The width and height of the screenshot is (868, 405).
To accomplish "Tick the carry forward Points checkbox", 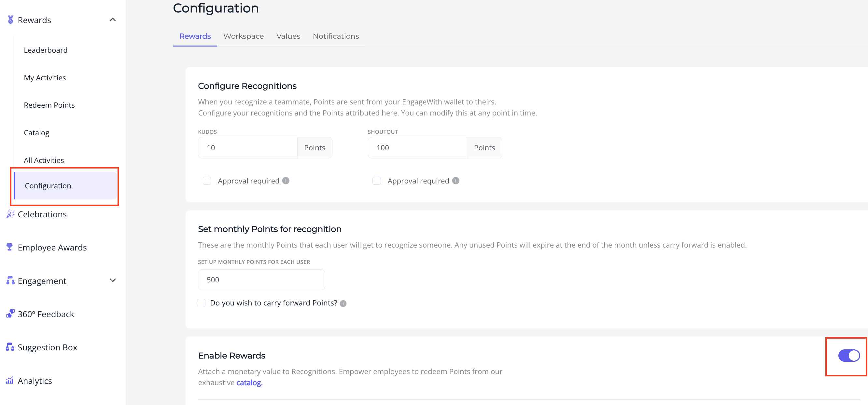I will tap(201, 303).
